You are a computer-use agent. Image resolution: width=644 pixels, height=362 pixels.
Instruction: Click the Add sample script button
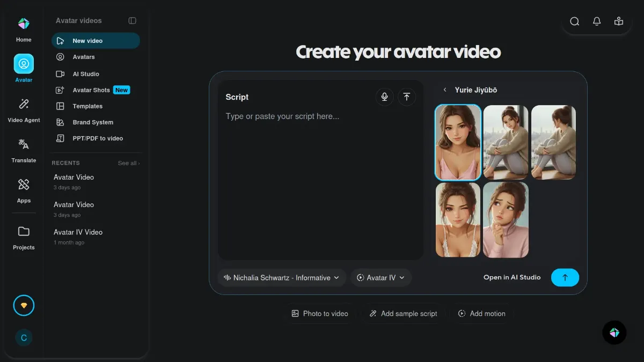click(x=404, y=314)
